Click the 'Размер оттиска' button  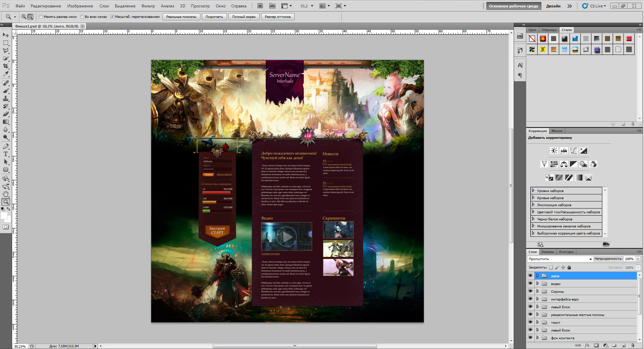[x=278, y=17]
